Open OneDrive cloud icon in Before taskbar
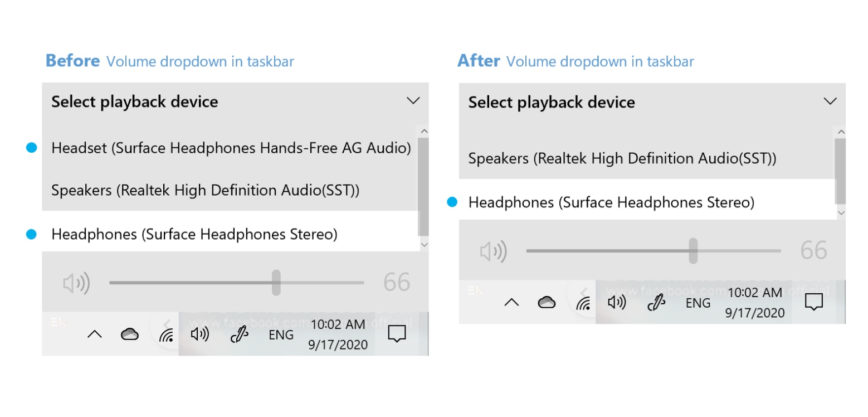This screenshot has width=868, height=417. 130,334
